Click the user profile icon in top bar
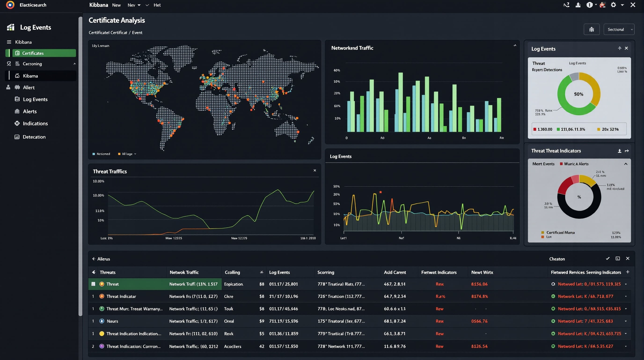The image size is (644, 360). point(578,5)
